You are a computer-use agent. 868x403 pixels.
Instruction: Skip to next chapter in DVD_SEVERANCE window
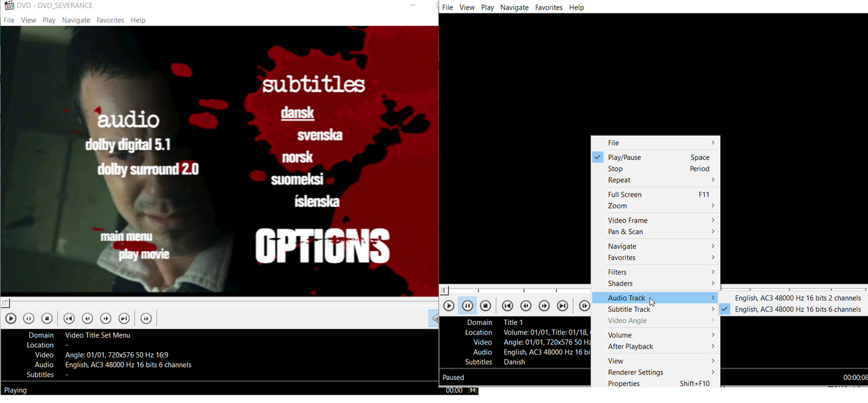[x=123, y=318]
